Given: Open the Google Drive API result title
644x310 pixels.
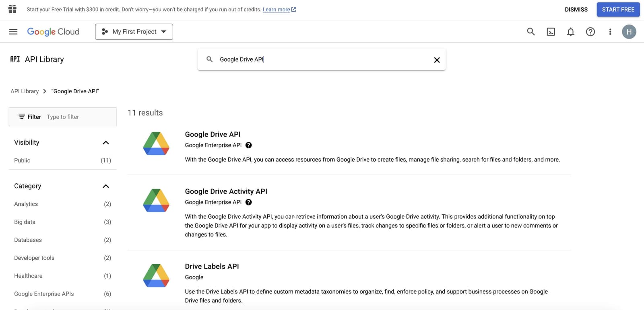Looking at the screenshot, I should [213, 134].
